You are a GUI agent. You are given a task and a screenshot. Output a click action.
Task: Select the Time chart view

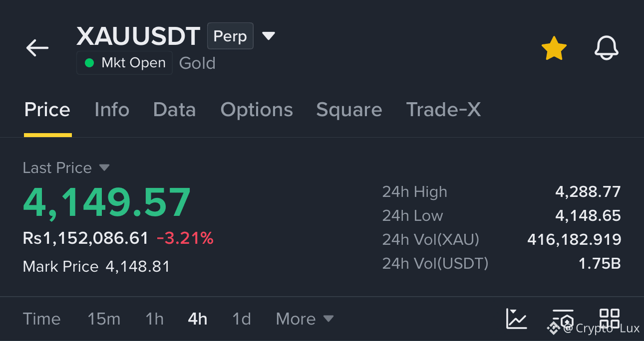pyautogui.click(x=41, y=319)
